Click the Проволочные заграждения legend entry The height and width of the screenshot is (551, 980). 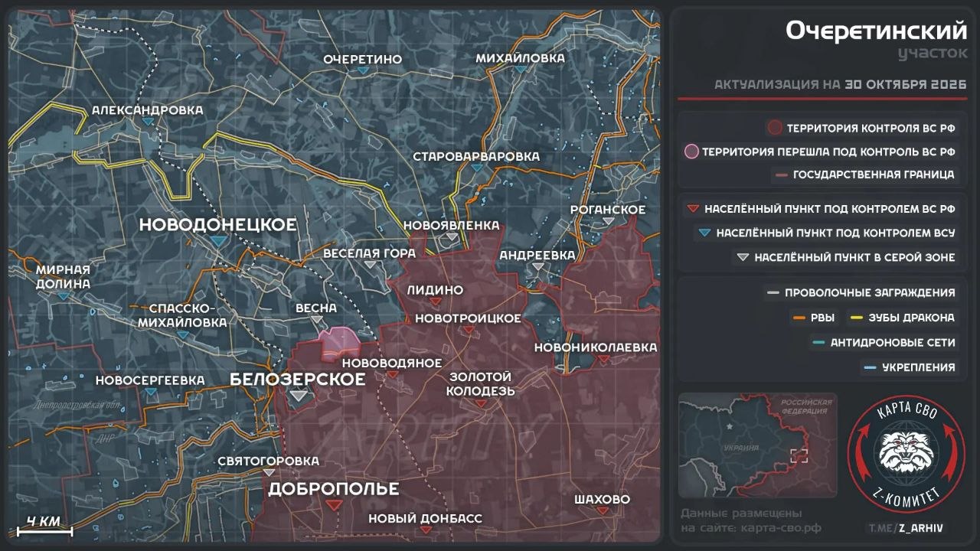(861, 292)
